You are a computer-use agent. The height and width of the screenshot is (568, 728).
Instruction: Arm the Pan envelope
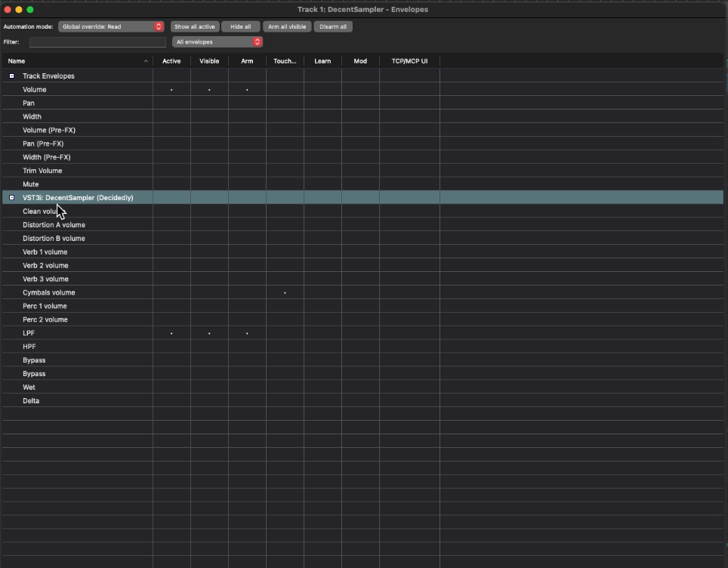coord(247,103)
